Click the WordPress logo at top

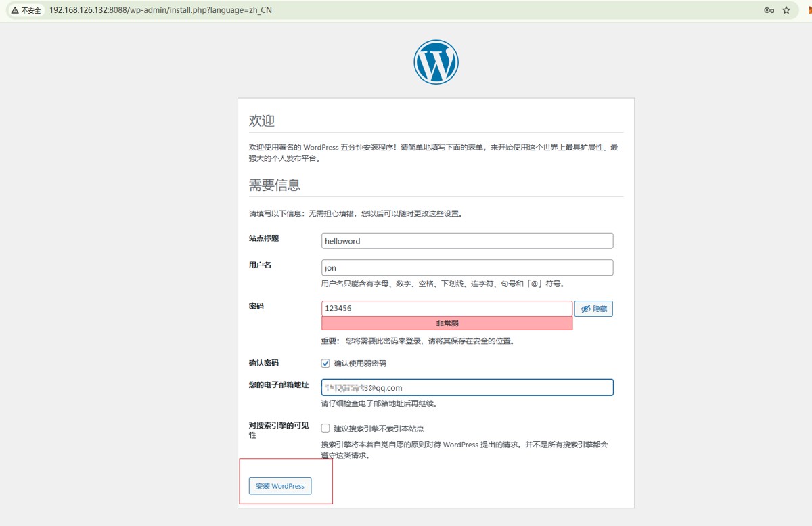tap(436, 62)
